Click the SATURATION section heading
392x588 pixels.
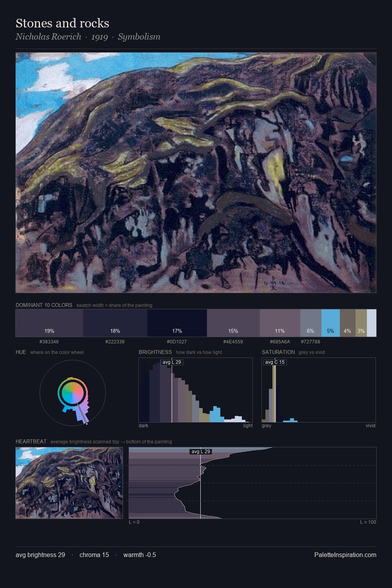(x=278, y=352)
